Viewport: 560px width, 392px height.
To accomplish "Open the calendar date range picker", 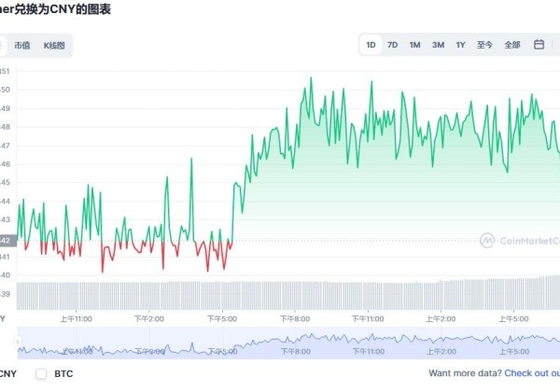I will (x=539, y=45).
